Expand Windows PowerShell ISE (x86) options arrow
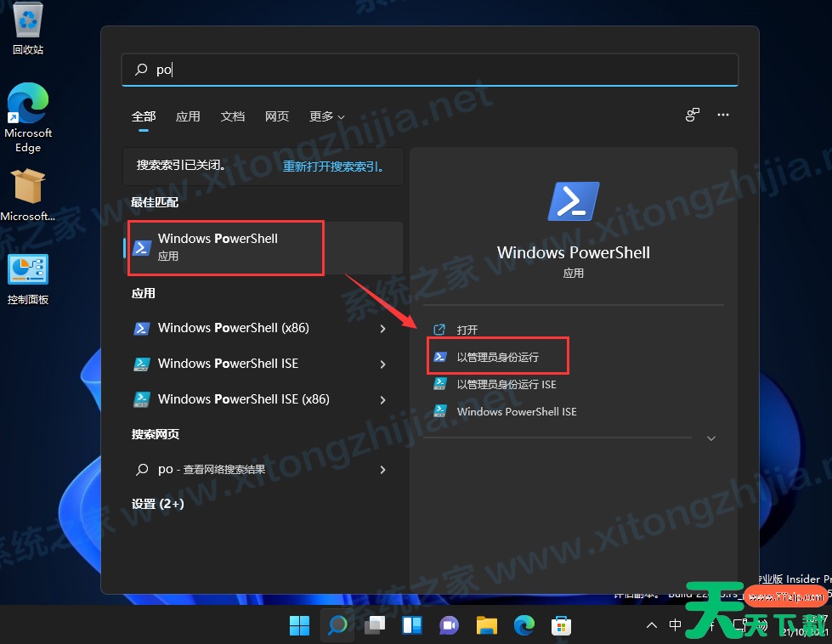Image resolution: width=832 pixels, height=644 pixels. click(382, 400)
